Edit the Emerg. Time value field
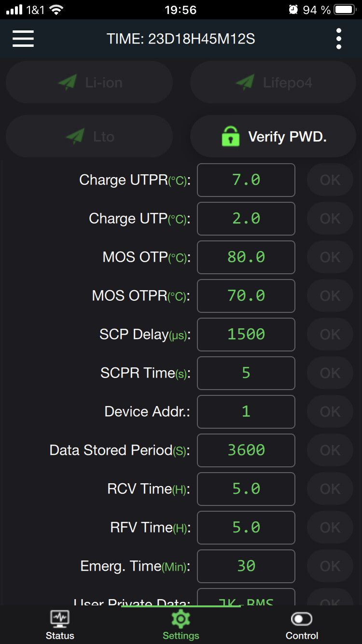This screenshot has height=644, width=362. pos(246,566)
